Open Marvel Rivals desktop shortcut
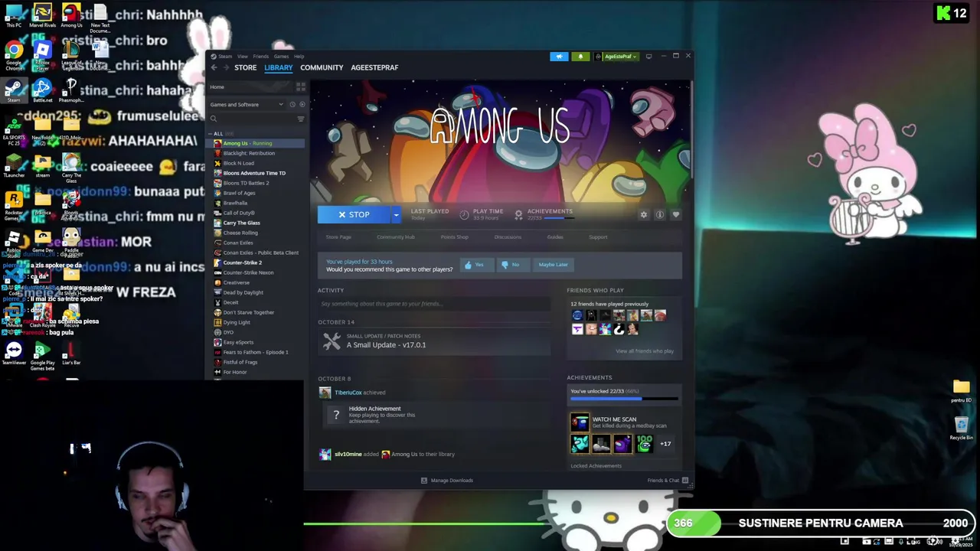Viewport: 980px width, 551px height. pyautogui.click(x=42, y=15)
